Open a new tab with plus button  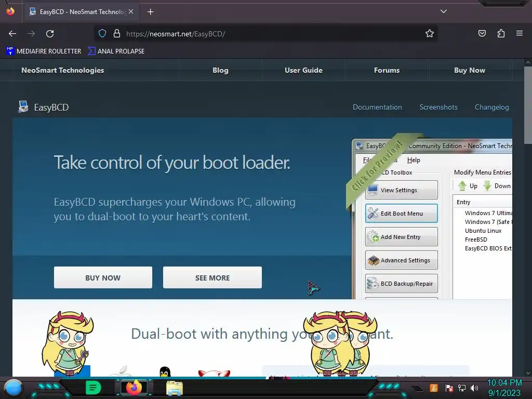(x=150, y=12)
